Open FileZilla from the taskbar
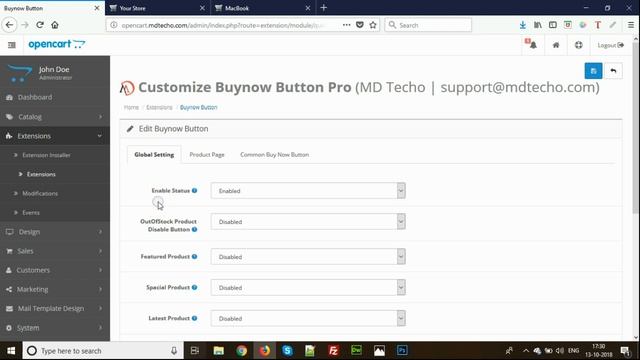Image resolution: width=640 pixels, height=360 pixels. tap(333, 351)
